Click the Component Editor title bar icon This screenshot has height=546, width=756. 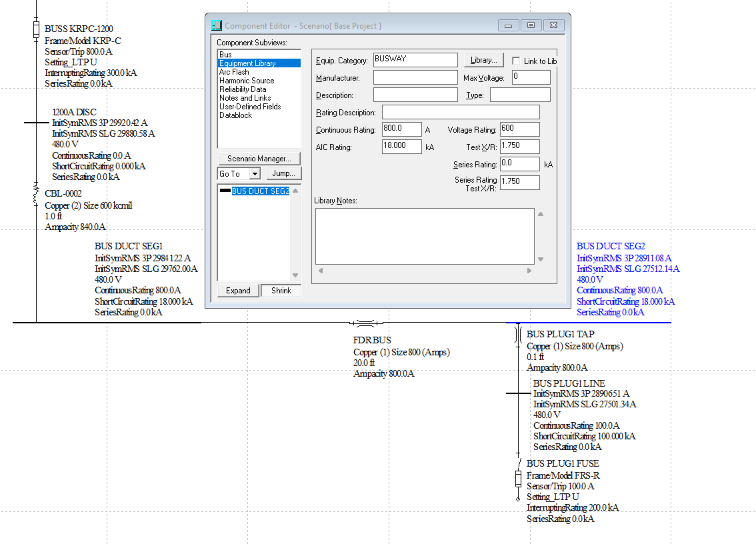(216, 26)
